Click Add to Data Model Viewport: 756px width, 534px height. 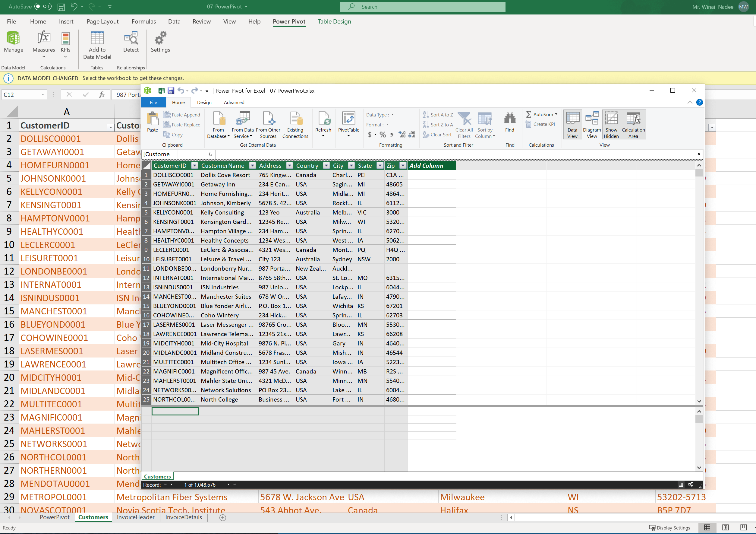[97, 45]
